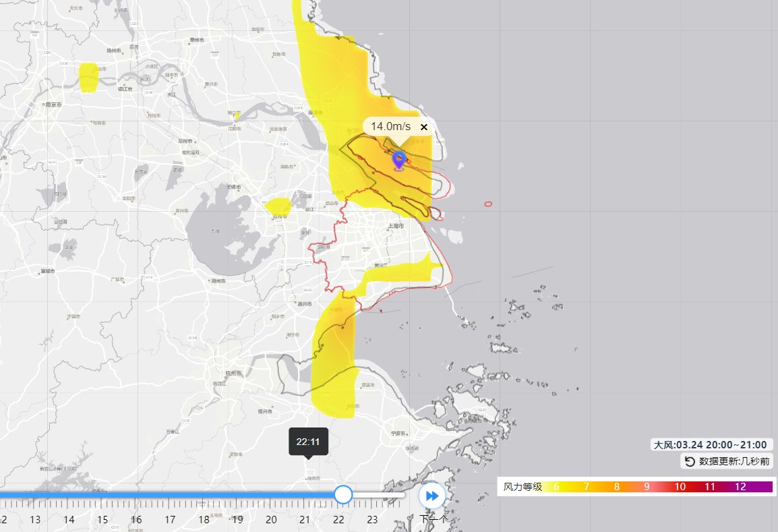
Task: Click the 杭州市 label on the map
Action: point(234,373)
